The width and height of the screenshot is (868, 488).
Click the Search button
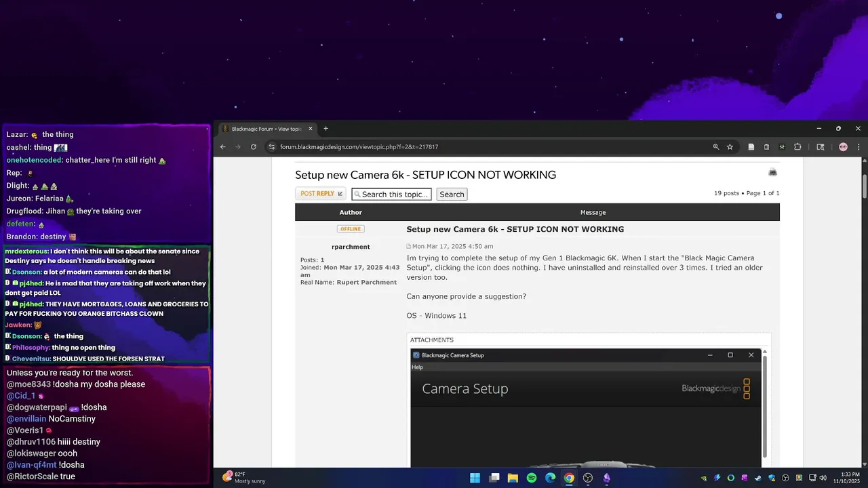pos(452,195)
